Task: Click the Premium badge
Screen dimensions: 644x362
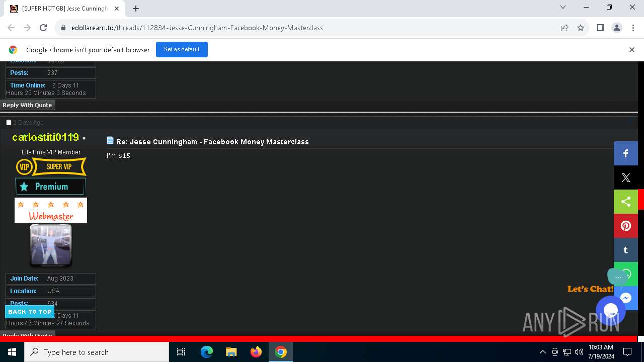Action: [x=50, y=187]
